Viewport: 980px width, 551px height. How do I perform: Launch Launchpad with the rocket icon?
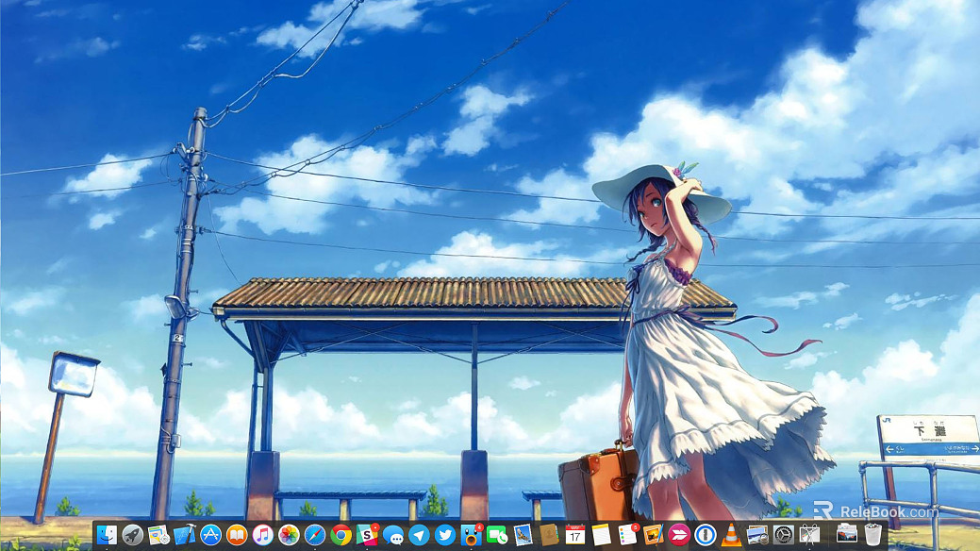click(132, 535)
